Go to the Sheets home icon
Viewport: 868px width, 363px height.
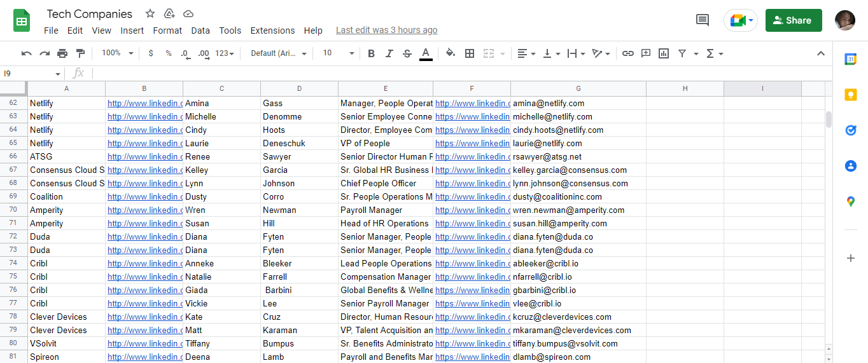tap(22, 20)
